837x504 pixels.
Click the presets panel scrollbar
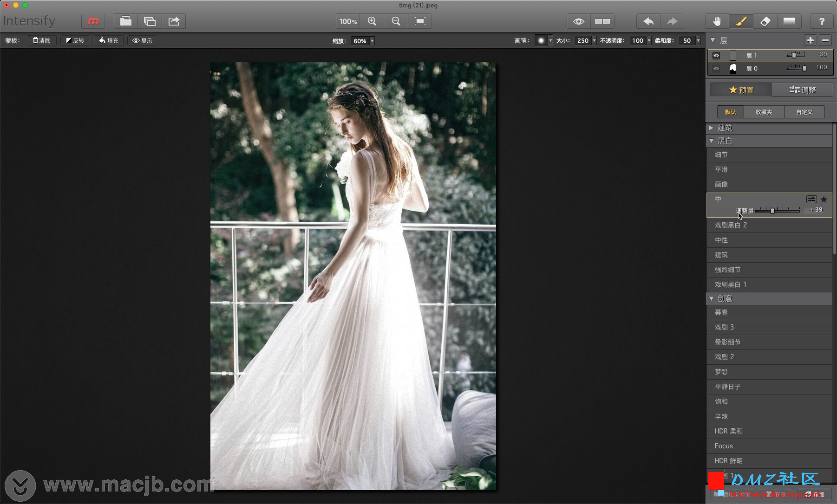(835, 189)
